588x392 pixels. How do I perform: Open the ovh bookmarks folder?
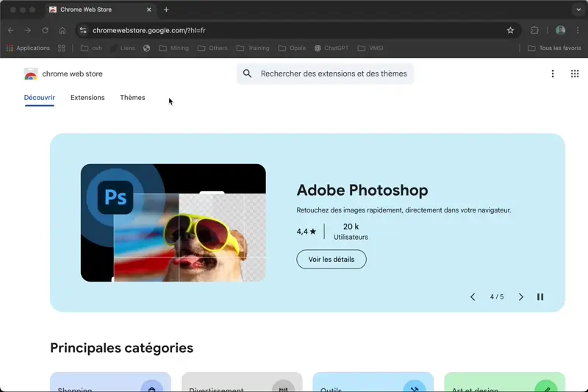91,48
